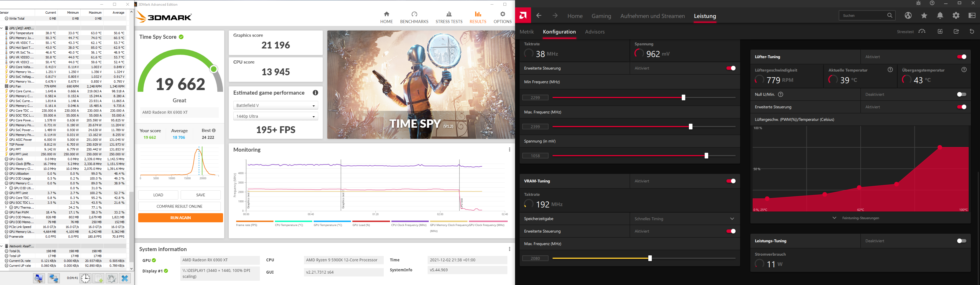980x285 pixels.
Task: Open Aufnehmen und Streamen tab
Action: click(x=652, y=16)
